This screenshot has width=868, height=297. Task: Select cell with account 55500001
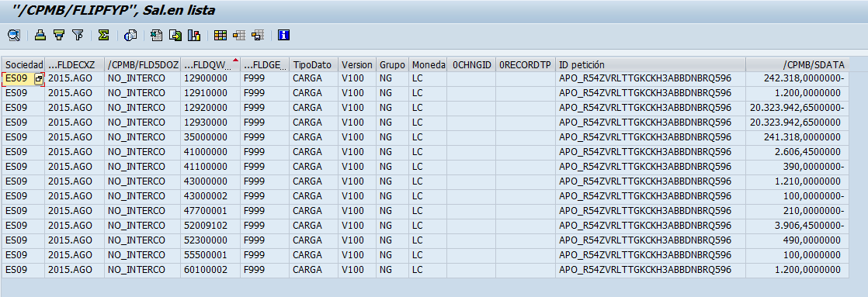210,255
